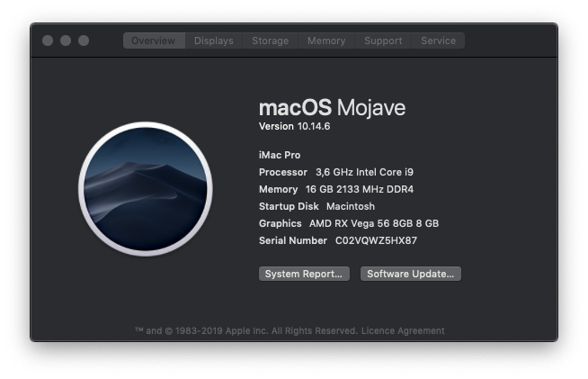Close the About This Mac window
588x379 pixels.
pos(48,41)
